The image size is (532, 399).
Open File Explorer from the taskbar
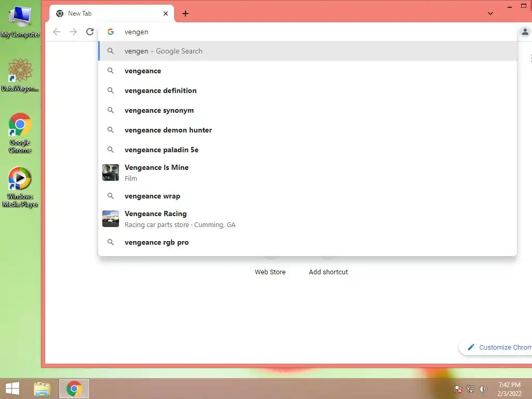[x=42, y=389]
